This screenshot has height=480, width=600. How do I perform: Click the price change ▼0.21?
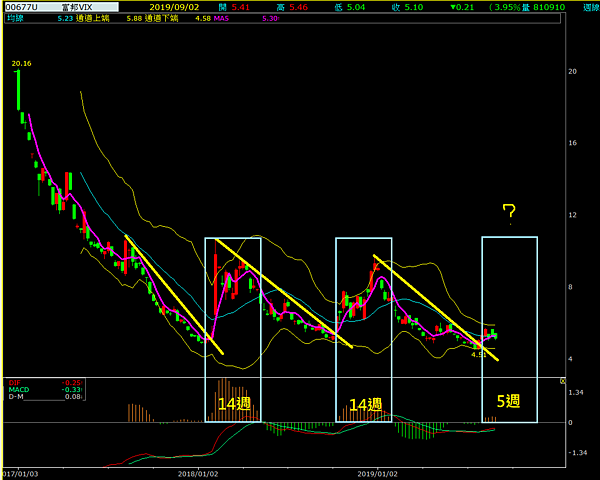tap(462, 7)
